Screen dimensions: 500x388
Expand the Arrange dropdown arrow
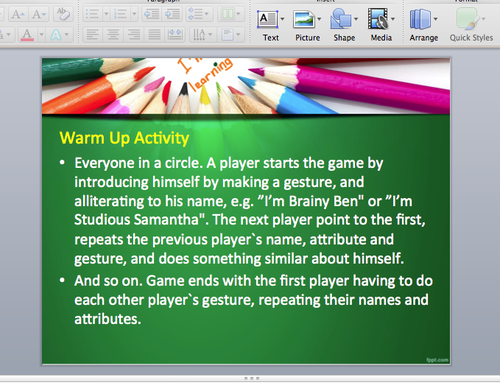click(x=435, y=19)
